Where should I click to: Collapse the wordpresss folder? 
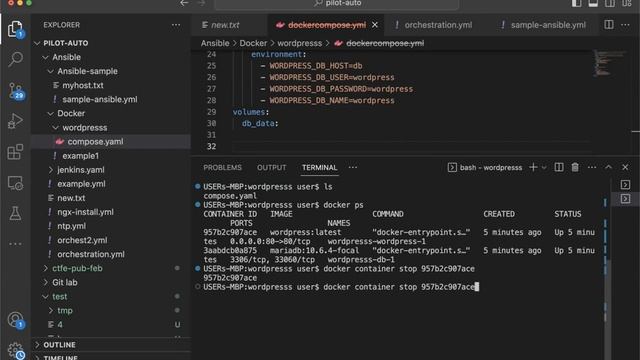coord(55,128)
